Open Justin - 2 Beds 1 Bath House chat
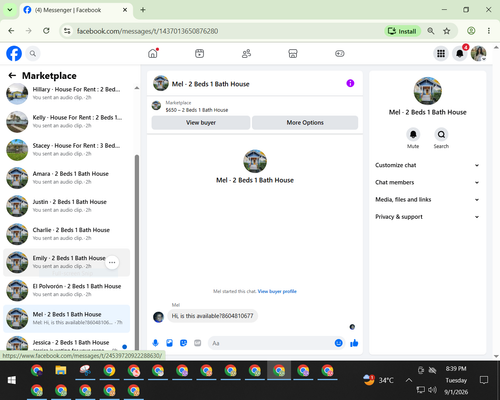Viewport: 500px width, 400px height. point(67,206)
